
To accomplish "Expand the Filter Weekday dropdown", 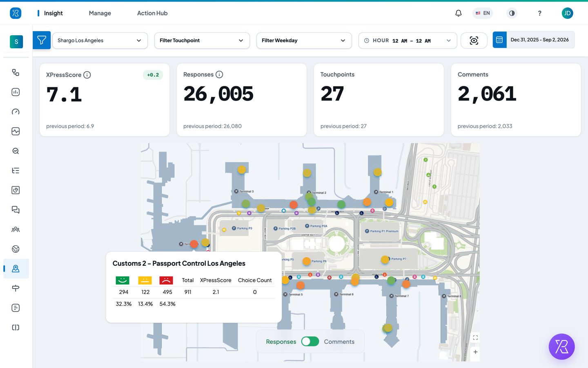I will (x=304, y=40).
